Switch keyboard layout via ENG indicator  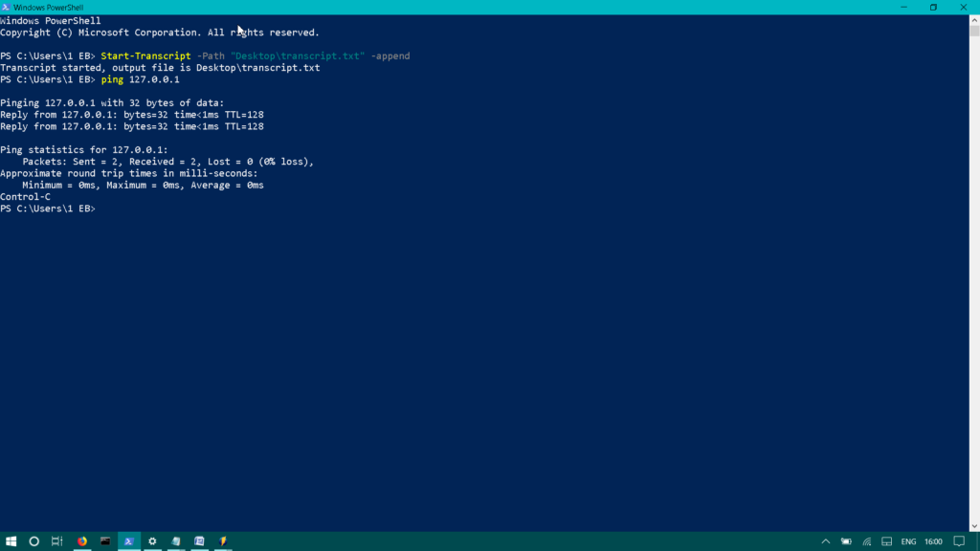pyautogui.click(x=907, y=540)
